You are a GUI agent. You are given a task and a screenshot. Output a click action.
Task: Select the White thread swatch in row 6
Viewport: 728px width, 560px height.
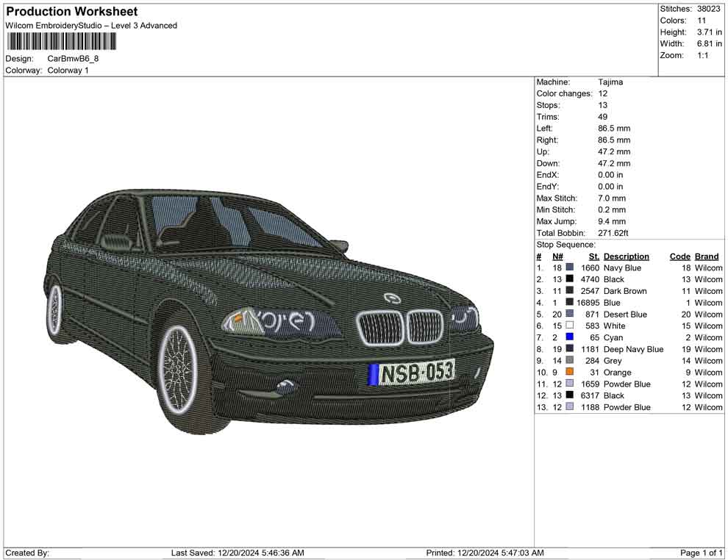point(570,326)
